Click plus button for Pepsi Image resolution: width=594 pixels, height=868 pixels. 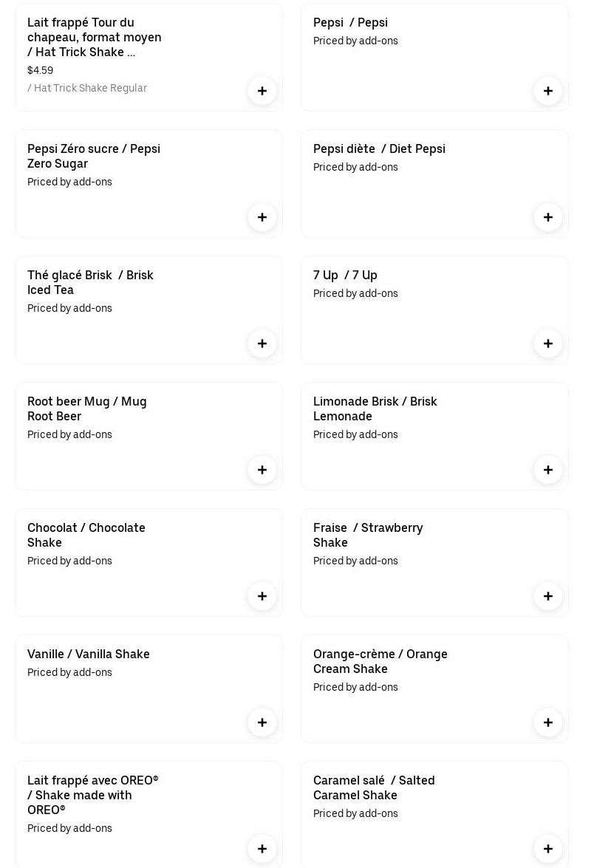(x=548, y=91)
